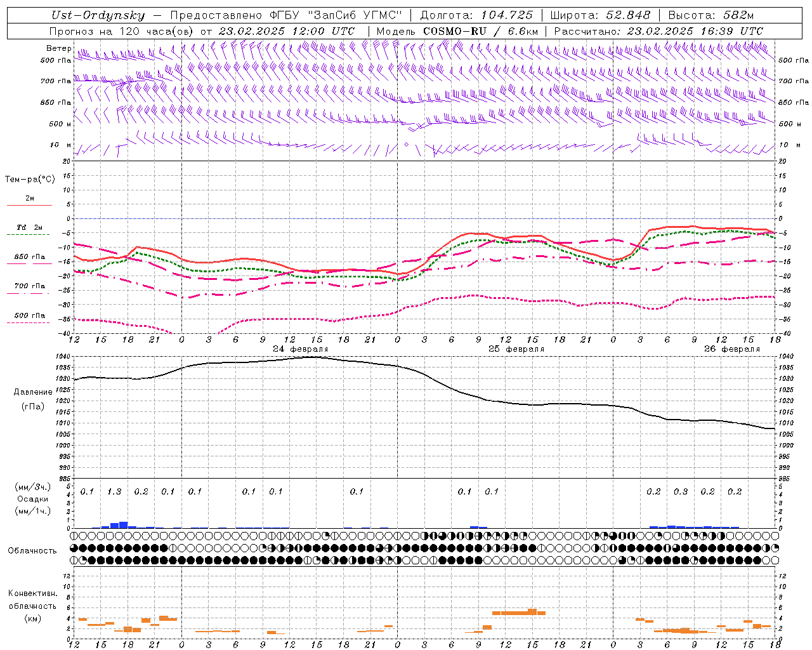This screenshot has width=812, height=650.
Task: Click the 26 февраля date label
Action: (x=732, y=349)
